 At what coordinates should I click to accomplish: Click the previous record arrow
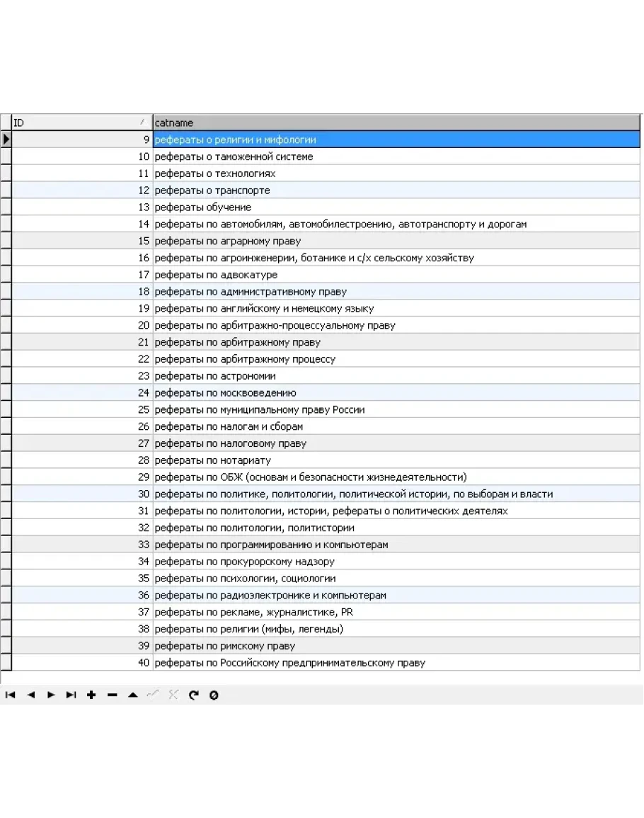click(30, 695)
